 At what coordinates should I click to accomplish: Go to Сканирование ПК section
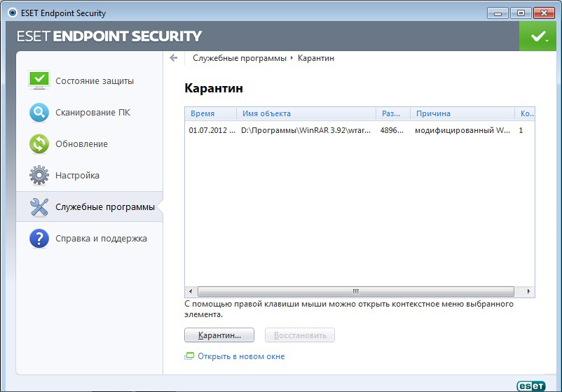point(93,112)
